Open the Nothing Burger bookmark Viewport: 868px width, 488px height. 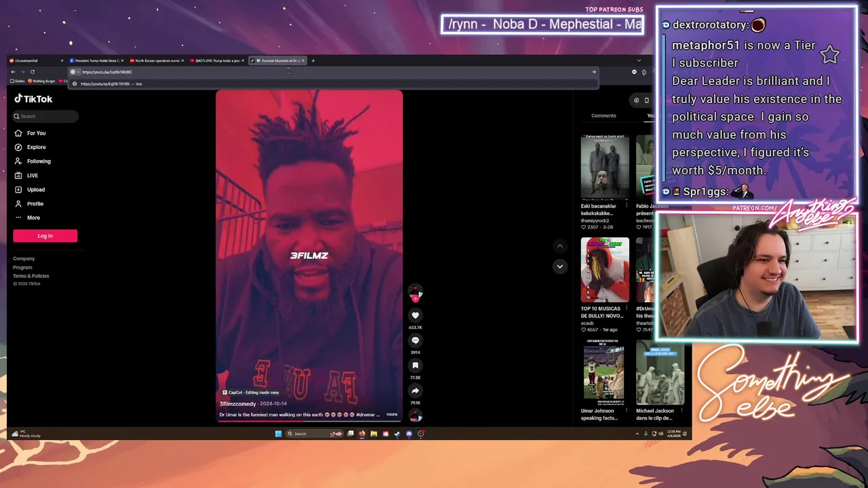coord(41,81)
